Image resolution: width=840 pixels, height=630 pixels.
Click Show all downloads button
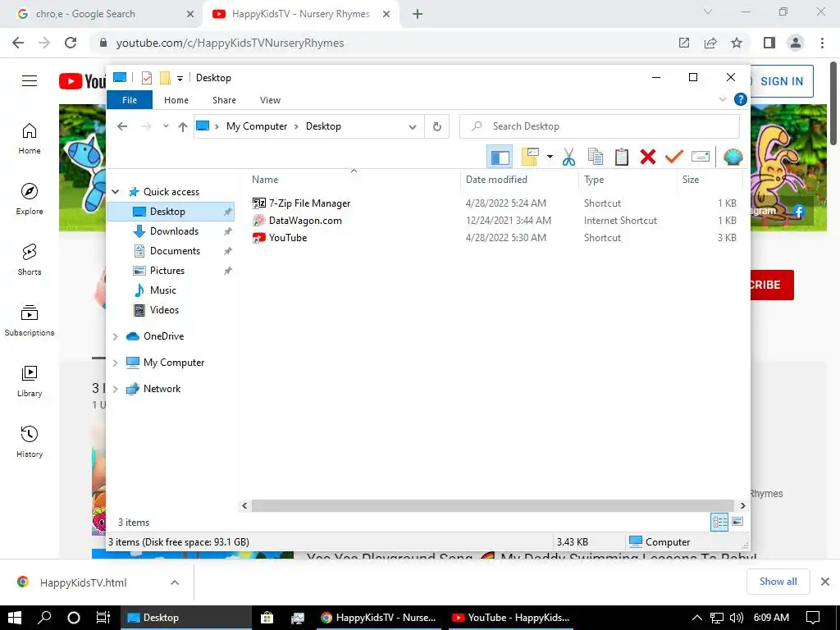(x=778, y=582)
